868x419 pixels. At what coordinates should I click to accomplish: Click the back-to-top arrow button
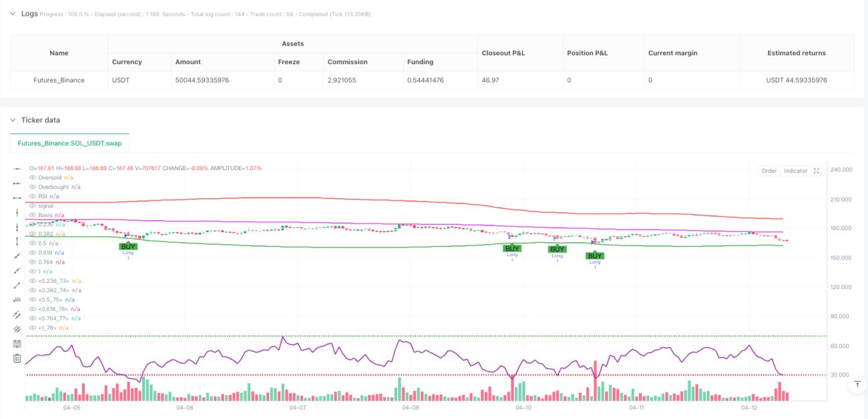pyautogui.click(x=857, y=384)
